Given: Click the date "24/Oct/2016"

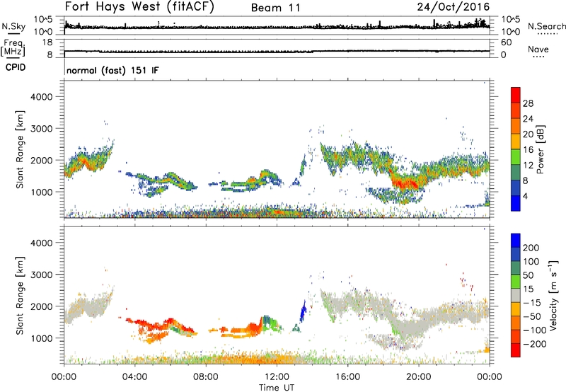Looking at the screenshot, I should click(x=454, y=7).
